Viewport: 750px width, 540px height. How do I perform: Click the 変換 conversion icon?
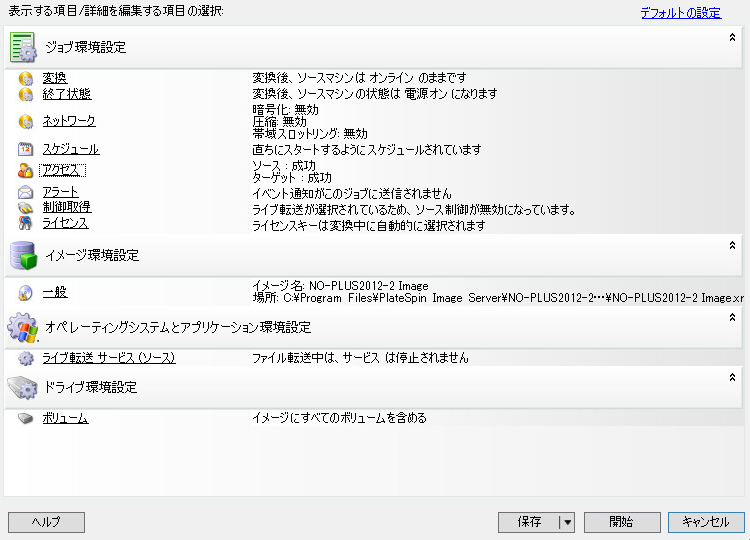[26, 79]
